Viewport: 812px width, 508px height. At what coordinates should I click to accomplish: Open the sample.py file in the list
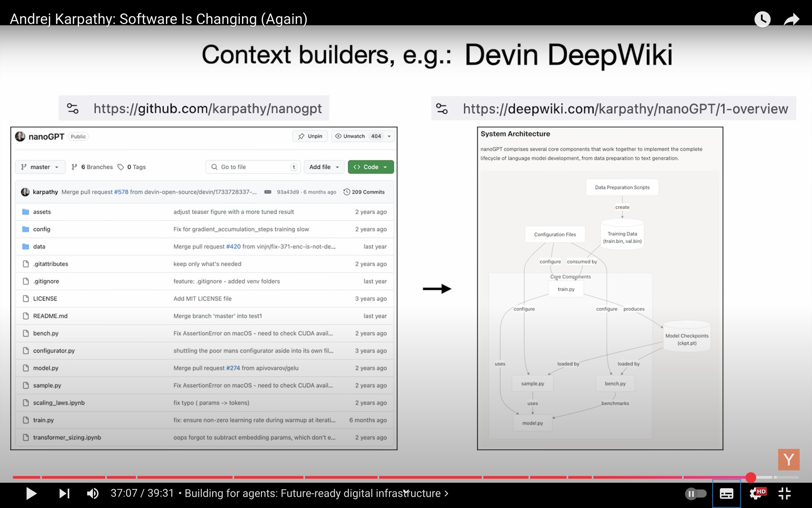click(x=47, y=385)
